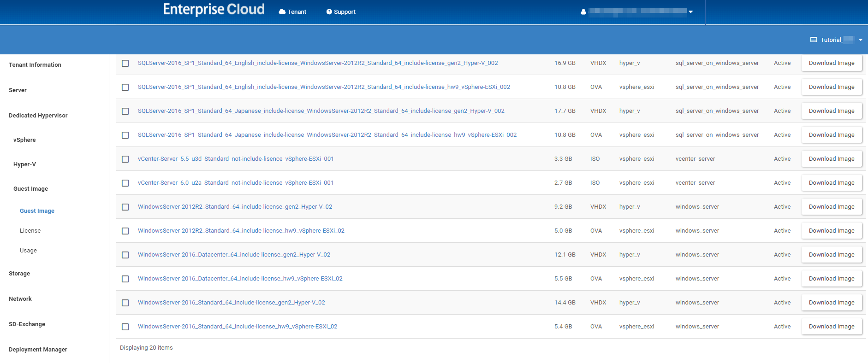Viewport: 868px width, 363px height.
Task: Click the Support question mark icon
Action: pyautogui.click(x=329, y=12)
